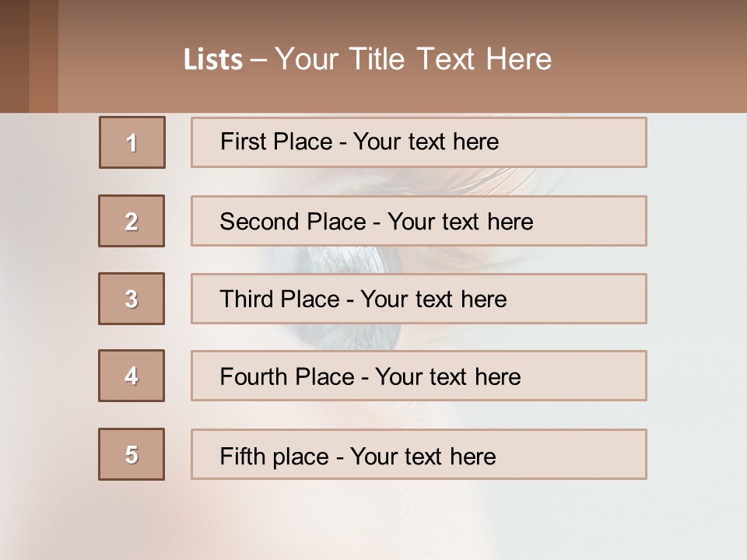747x560 pixels.
Task: Click the number 1 box
Action: pyautogui.click(x=132, y=142)
